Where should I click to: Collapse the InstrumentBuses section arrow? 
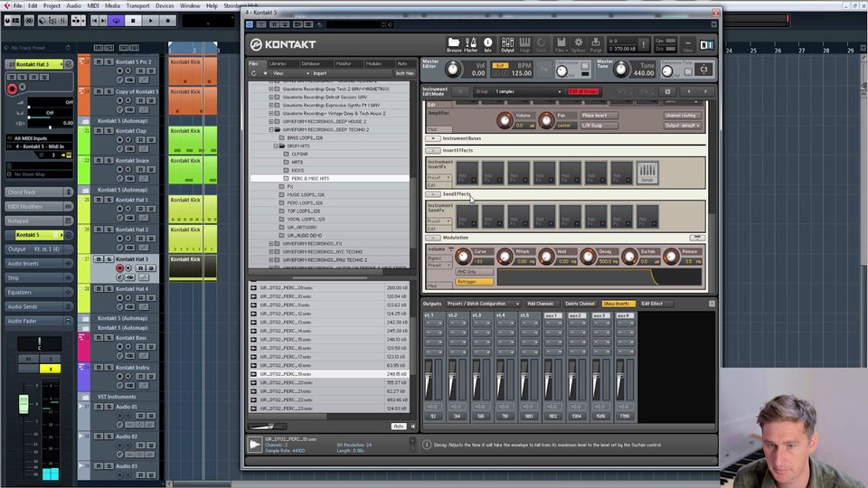(433, 138)
